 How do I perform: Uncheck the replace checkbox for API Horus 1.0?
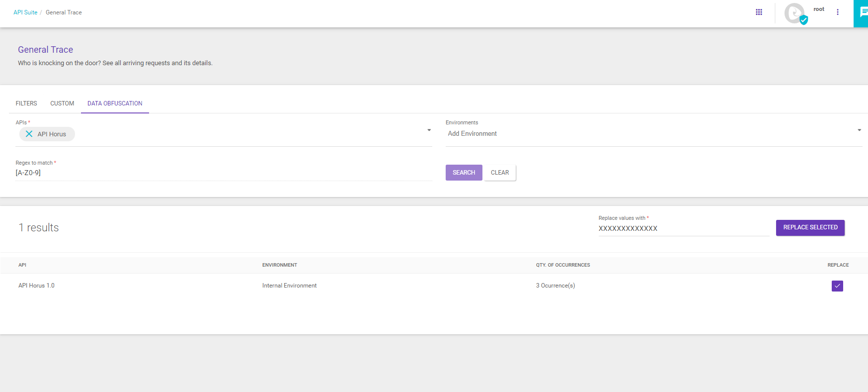837,286
